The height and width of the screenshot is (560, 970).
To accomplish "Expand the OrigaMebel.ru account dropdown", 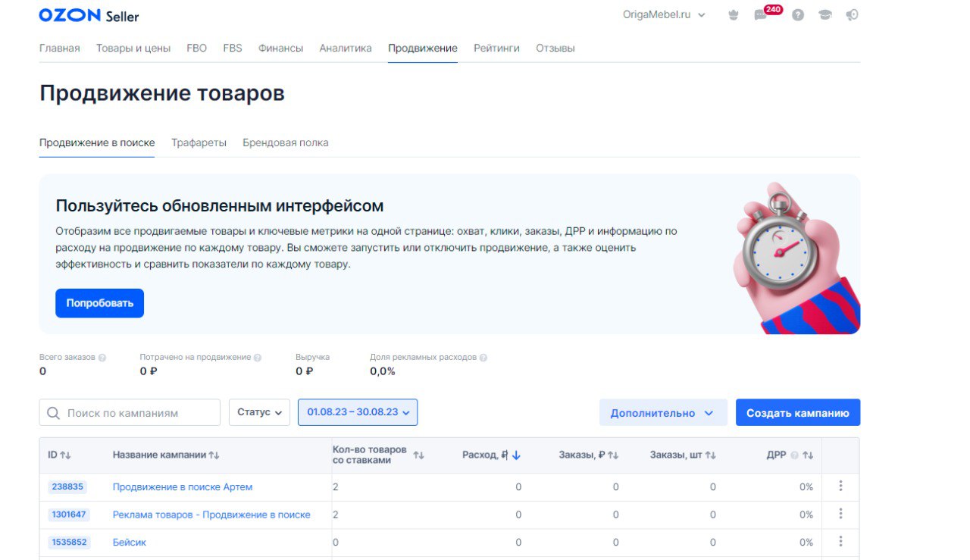I will [x=664, y=14].
